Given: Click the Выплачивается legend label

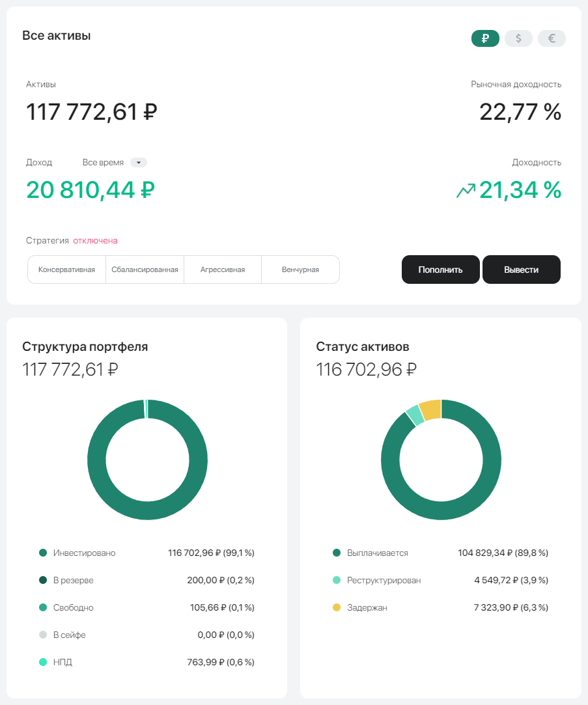Looking at the screenshot, I should coord(378,553).
